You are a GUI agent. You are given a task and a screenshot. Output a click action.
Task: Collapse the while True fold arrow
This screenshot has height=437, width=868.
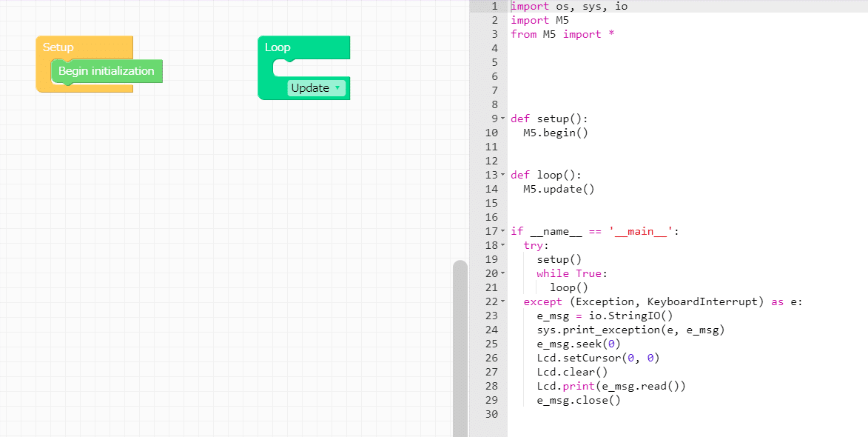[x=502, y=273]
